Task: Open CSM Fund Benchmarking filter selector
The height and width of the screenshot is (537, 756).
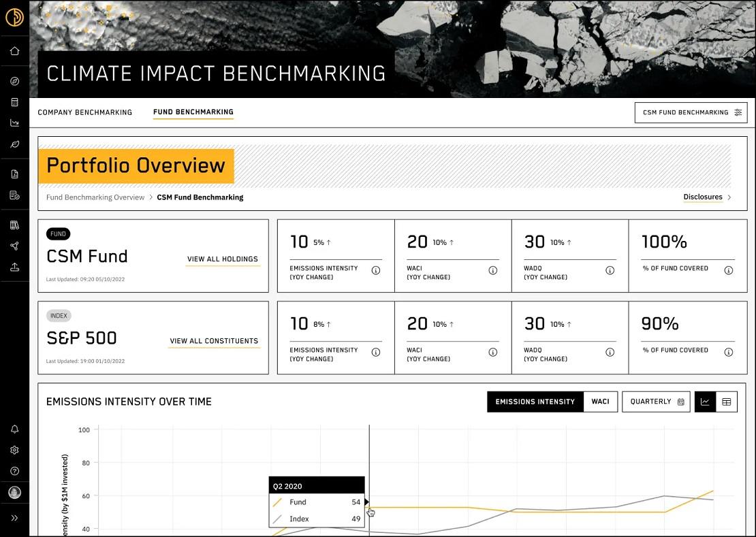Action: pyautogui.click(x=691, y=113)
